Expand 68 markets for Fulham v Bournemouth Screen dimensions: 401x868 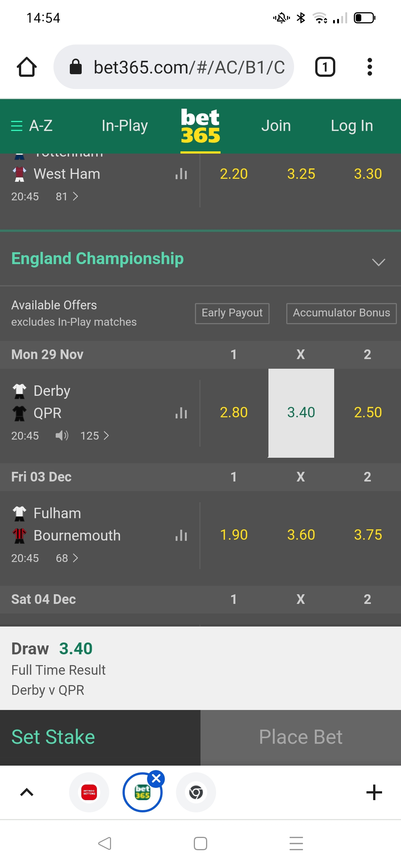[x=67, y=558]
